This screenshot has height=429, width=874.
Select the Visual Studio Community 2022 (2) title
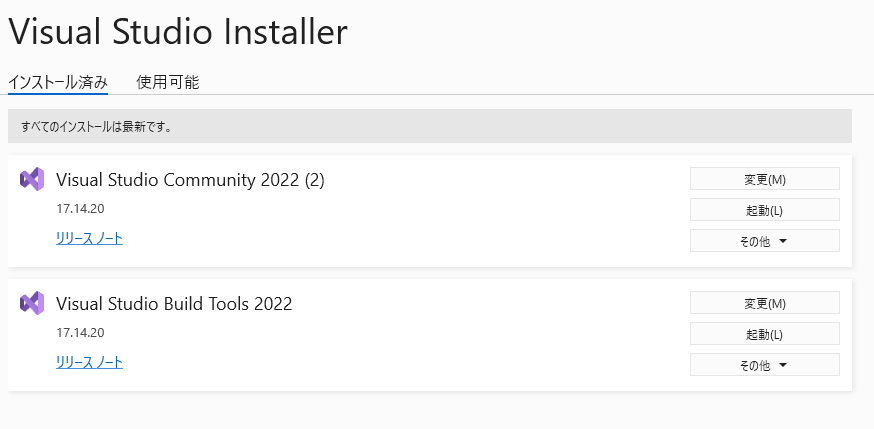point(190,180)
